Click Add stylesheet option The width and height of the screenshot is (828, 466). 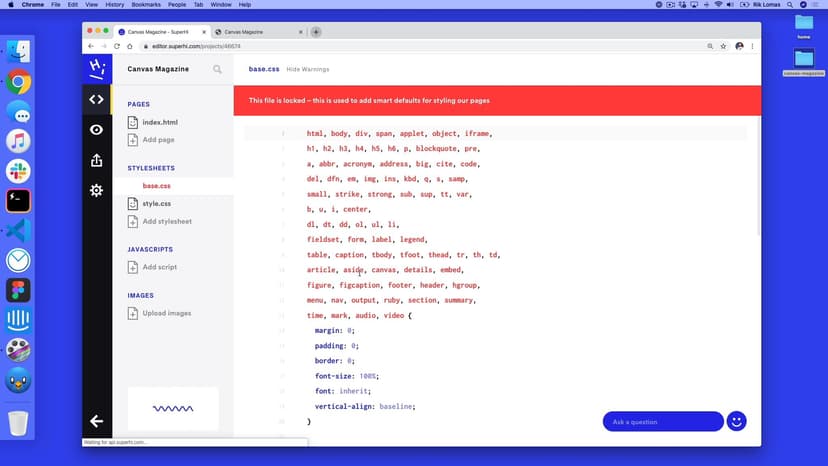[x=167, y=221]
